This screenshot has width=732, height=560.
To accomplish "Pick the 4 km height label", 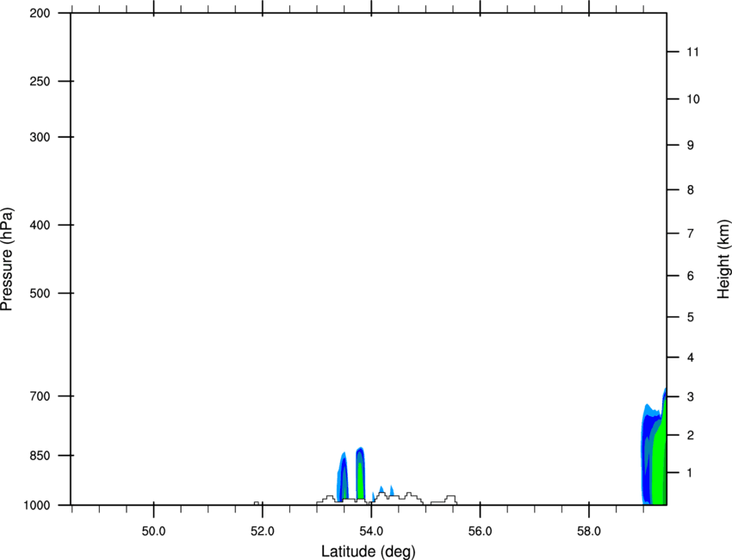I will coord(691,358).
